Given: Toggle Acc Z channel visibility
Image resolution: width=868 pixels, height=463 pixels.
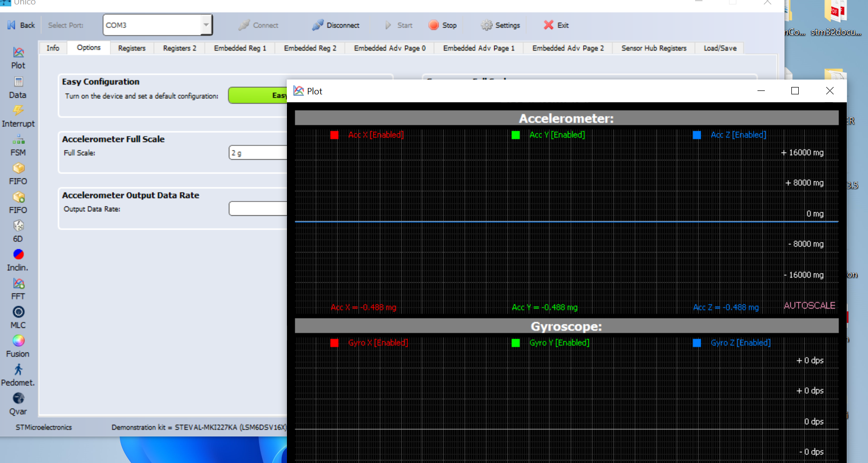Looking at the screenshot, I should pyautogui.click(x=697, y=134).
